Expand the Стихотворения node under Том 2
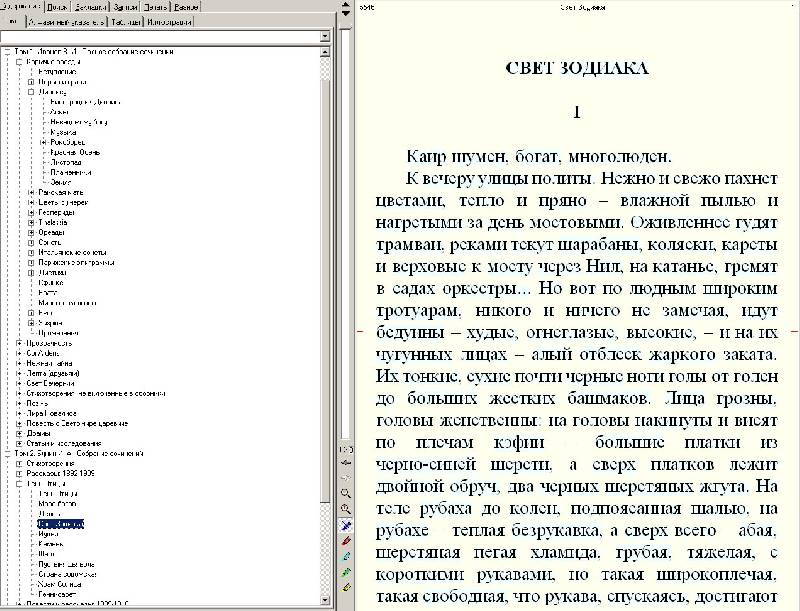Viewport: 800px width, 611px height. [x=19, y=464]
